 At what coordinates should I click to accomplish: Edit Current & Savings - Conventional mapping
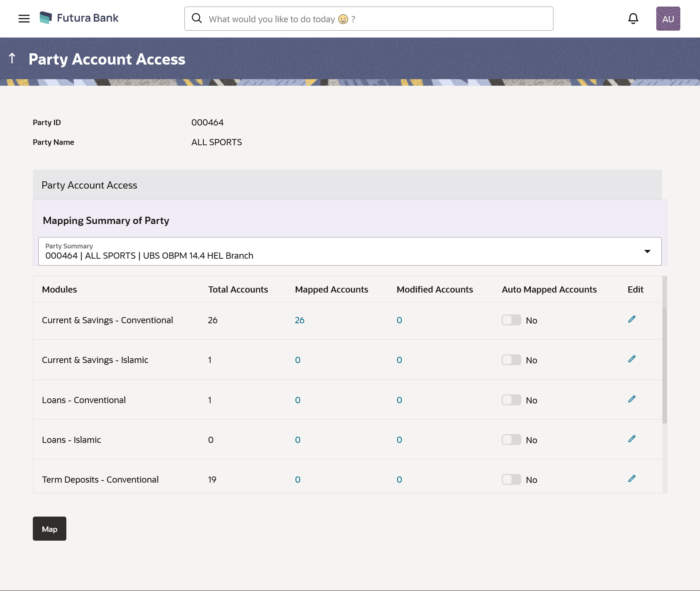[x=632, y=320]
